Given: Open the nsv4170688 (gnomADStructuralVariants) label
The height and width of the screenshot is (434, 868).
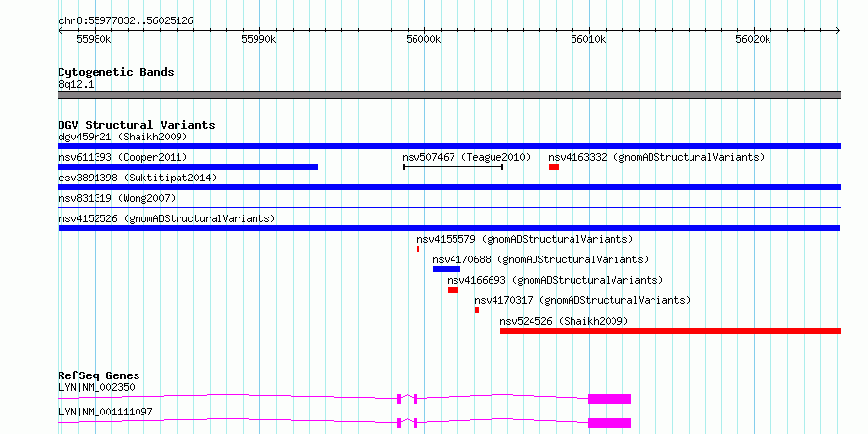Looking at the screenshot, I should pos(540,259).
